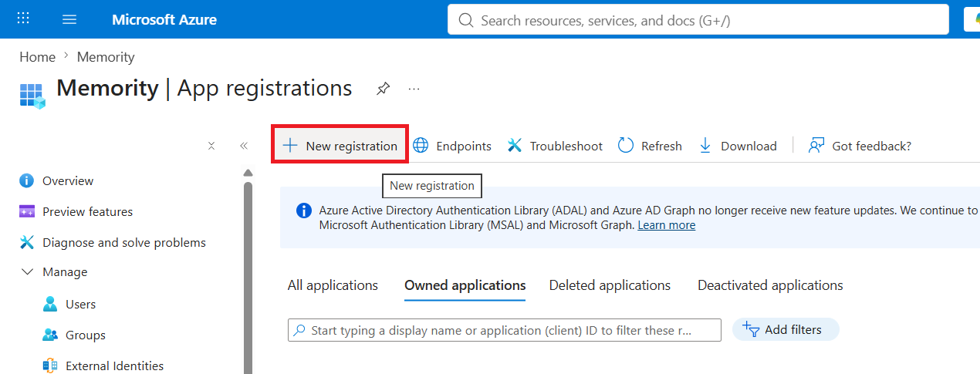This screenshot has height=374, width=980.
Task: Focus the Search resources, services, and docs box
Action: 698,20
